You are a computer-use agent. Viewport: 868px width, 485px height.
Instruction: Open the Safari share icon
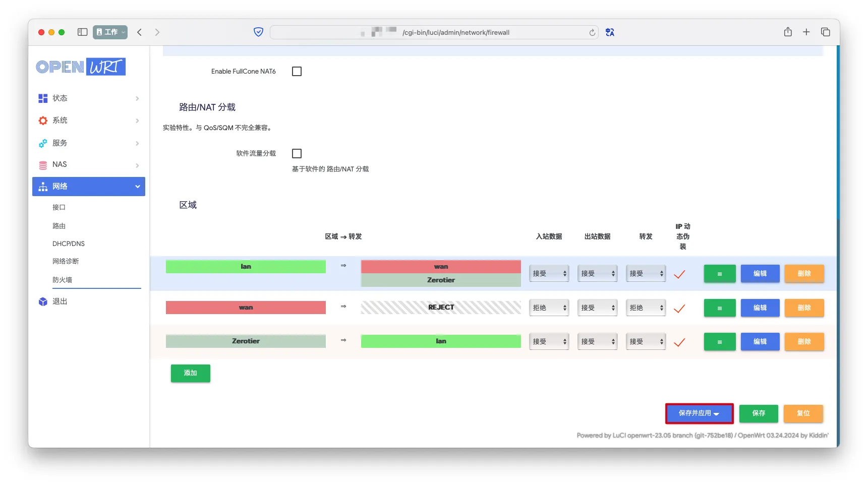pos(788,32)
